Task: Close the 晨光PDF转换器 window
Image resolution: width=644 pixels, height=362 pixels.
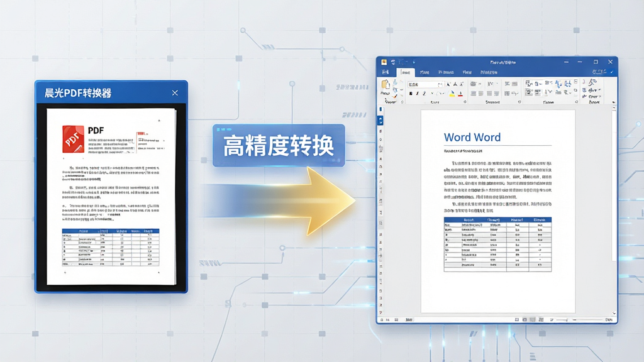Action: [175, 93]
